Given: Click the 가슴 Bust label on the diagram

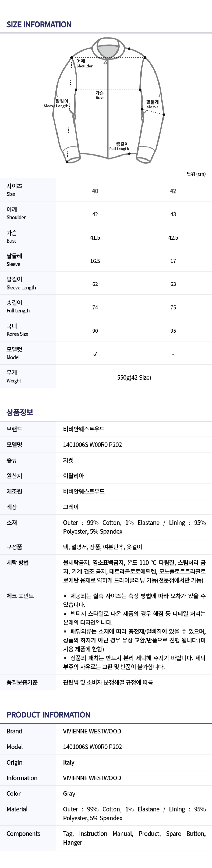Looking at the screenshot, I should tap(100, 95).
